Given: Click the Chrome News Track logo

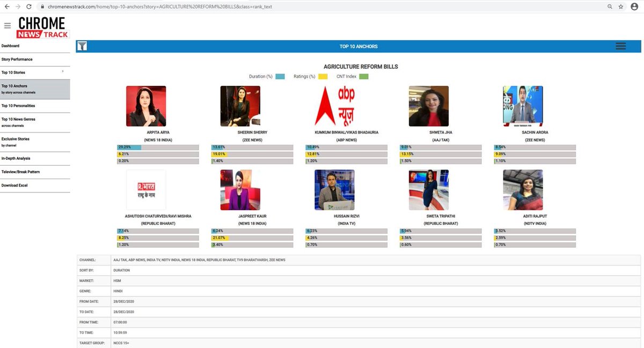Looking at the screenshot, I should [42, 27].
